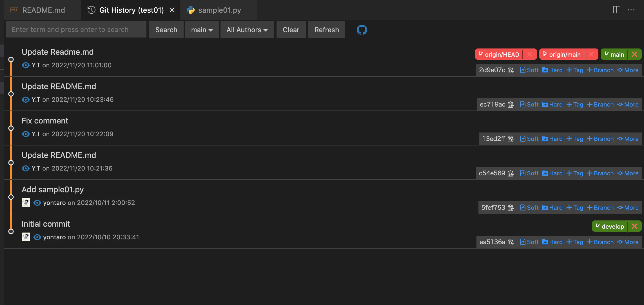Copy commit hash 5fef753 to clipboard
Image resolution: width=644 pixels, height=305 pixels.
[511, 208]
